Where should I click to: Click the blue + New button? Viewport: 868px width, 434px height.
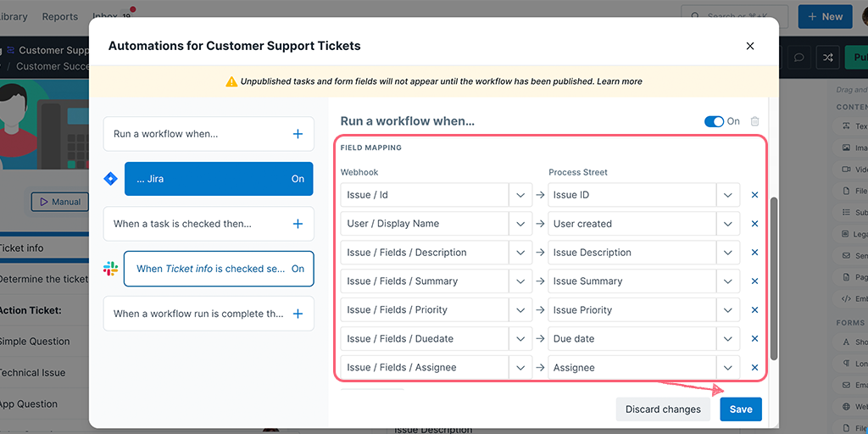[x=825, y=17]
